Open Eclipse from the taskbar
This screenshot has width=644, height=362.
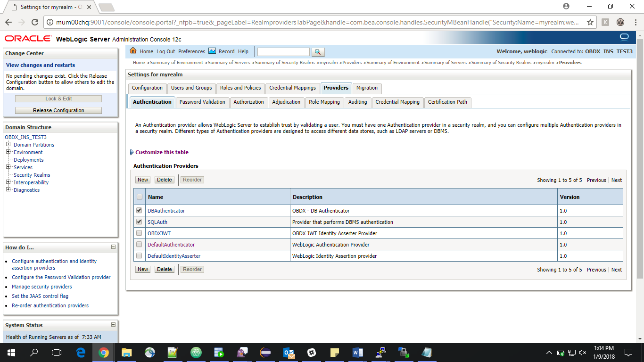tap(265, 352)
